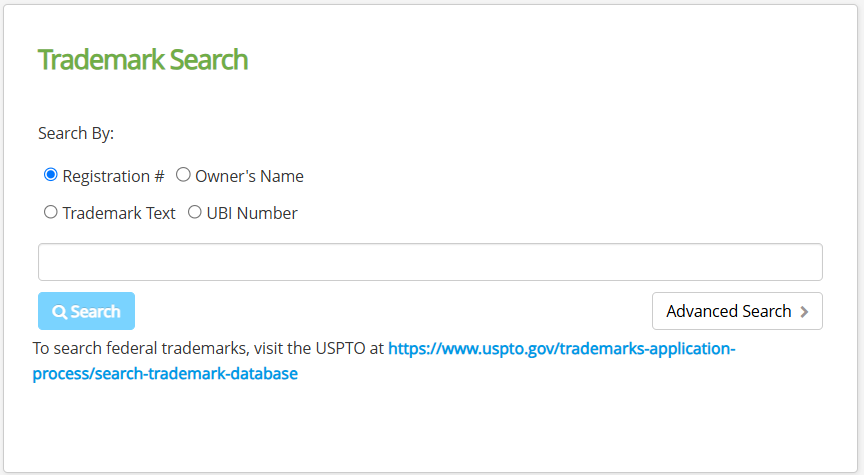Submit query with the blue Search button
864x475 pixels.
pos(87,311)
